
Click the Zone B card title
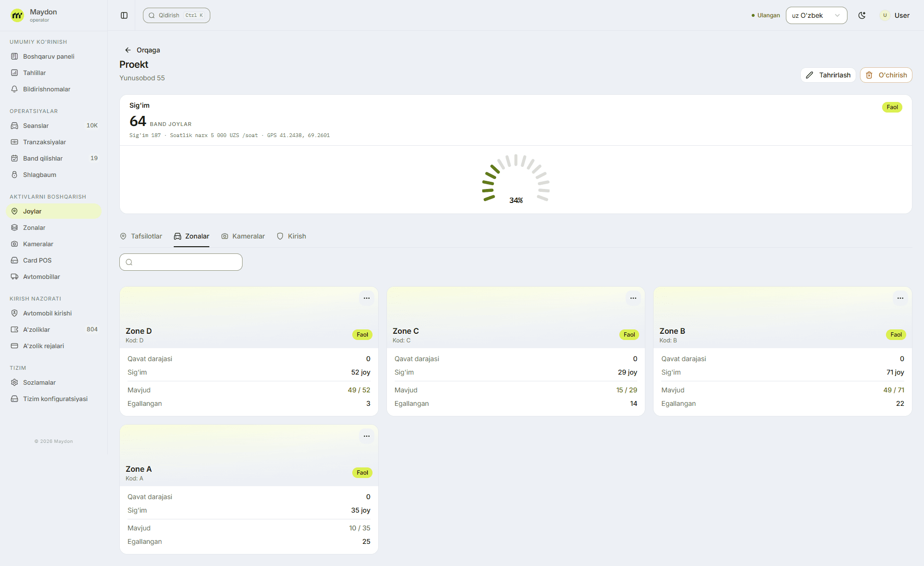(672, 331)
